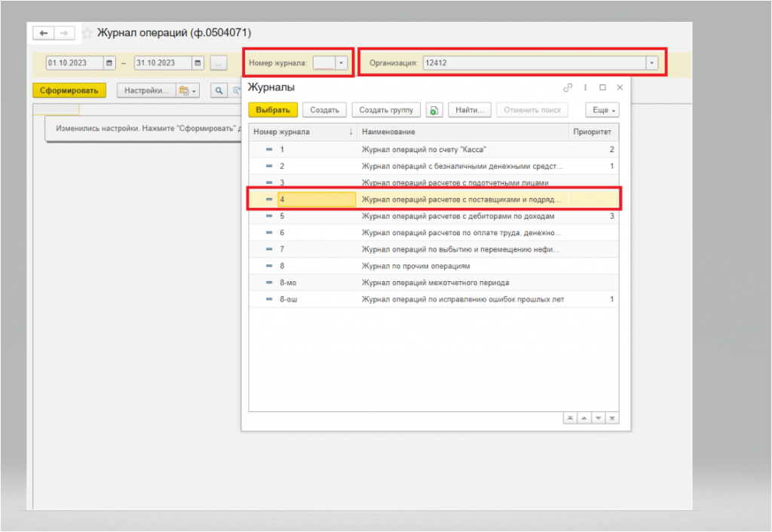This screenshot has height=532, width=772.
Task: Open calendar for start date 01.10.2023
Action: pyautogui.click(x=109, y=63)
